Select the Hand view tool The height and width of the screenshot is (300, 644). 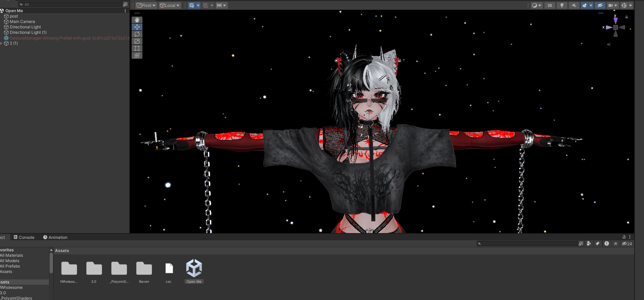tap(137, 20)
